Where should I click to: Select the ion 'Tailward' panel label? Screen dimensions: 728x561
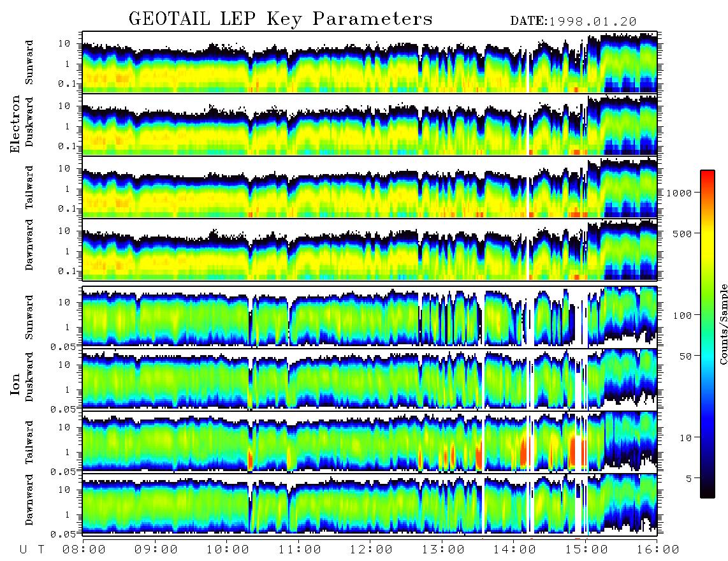[29, 442]
